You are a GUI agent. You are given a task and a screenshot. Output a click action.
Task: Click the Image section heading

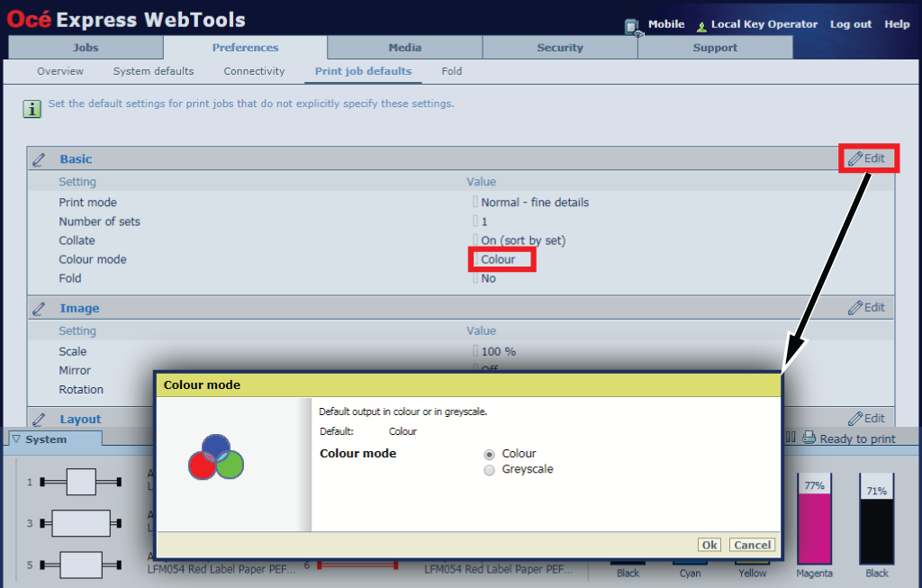click(79, 309)
